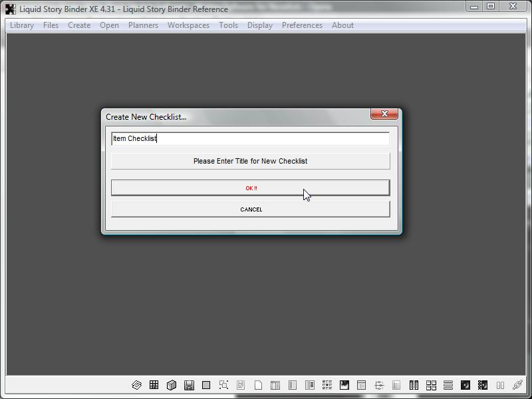Click the two dark columns icon
Image resolution: width=532 pixels, height=399 pixels.
pyautogui.click(x=414, y=385)
